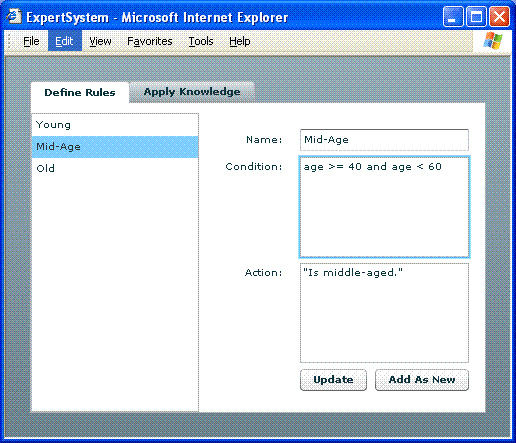The image size is (516, 443).
Task: Open the Favorites menu
Action: (x=150, y=41)
